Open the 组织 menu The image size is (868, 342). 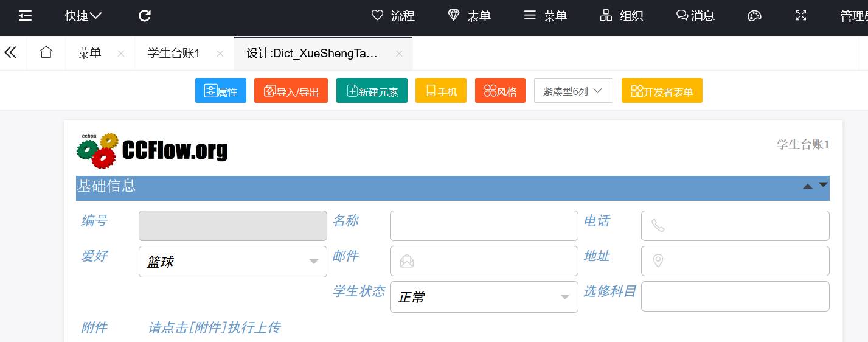(x=622, y=16)
